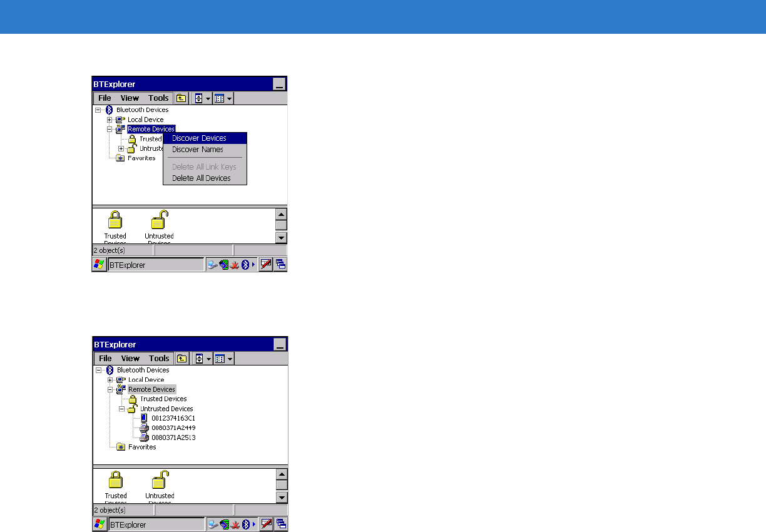The width and height of the screenshot is (766, 532).
Task: Expand Local Device node in device-list window
Action: tap(110, 380)
